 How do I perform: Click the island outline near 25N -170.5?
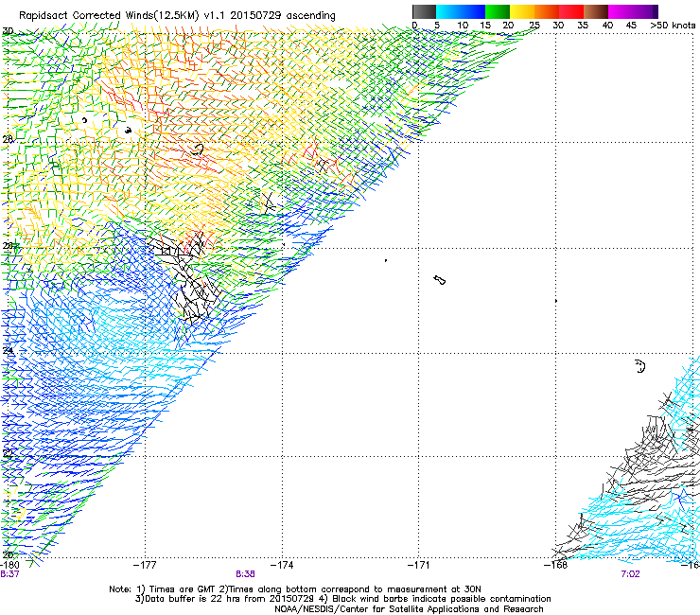pos(440,280)
